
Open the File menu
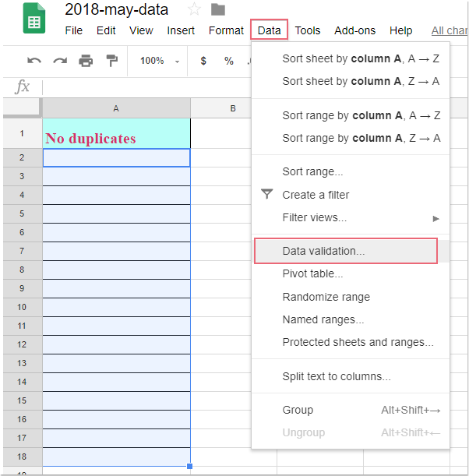pos(74,30)
